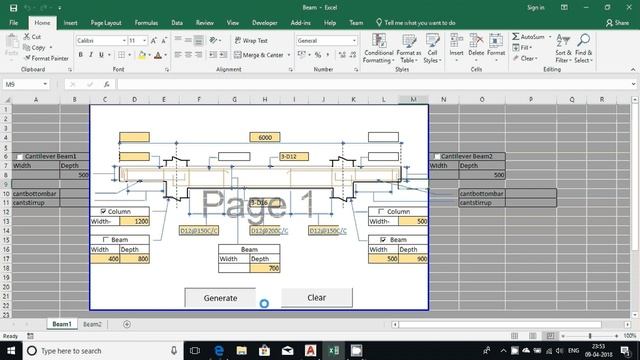
Task: Open the number format General dropdown
Action: coord(354,41)
